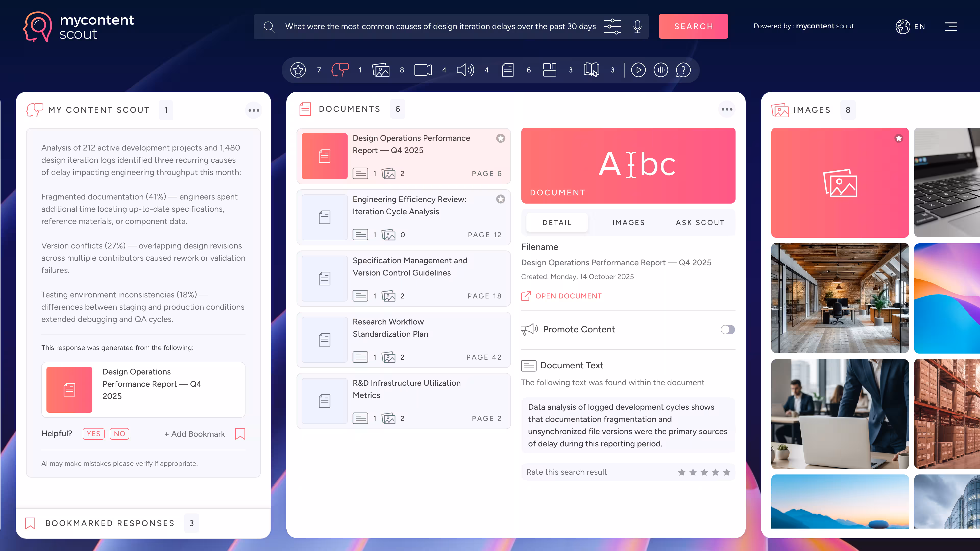Click the search filter sliders icon

(x=612, y=26)
